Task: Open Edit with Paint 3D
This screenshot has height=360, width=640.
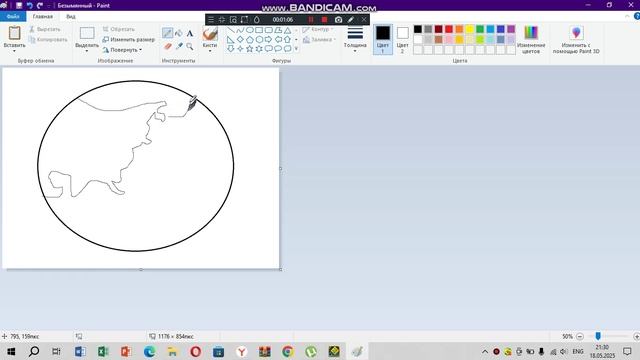Action: point(576,39)
